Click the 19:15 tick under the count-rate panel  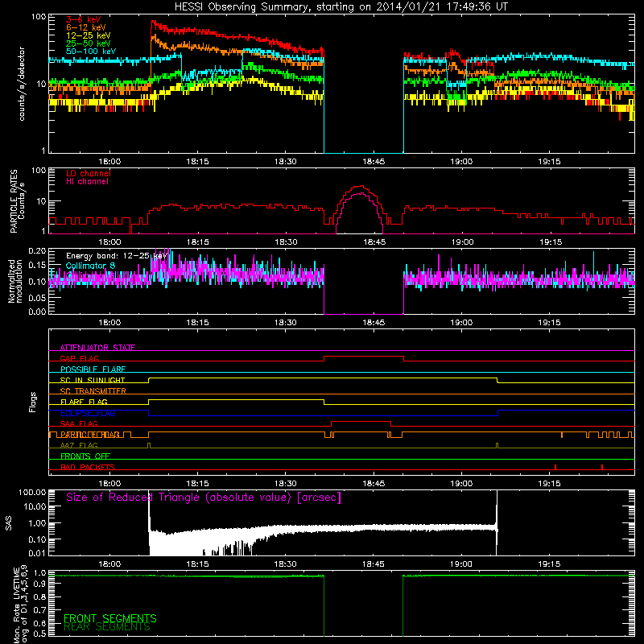pyautogui.click(x=549, y=162)
